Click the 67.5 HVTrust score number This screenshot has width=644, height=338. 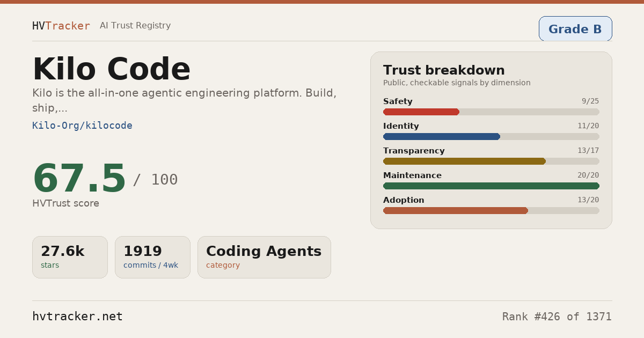pos(79,179)
